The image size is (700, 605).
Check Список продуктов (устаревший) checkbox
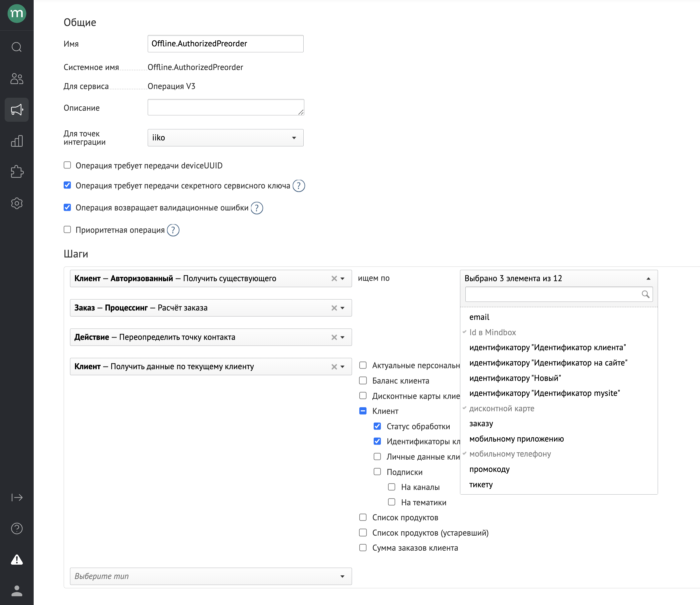coord(363,533)
